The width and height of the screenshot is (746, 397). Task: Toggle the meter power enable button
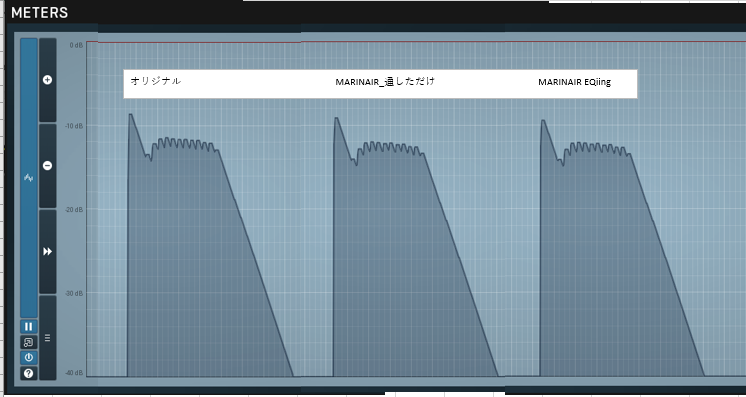pos(29,357)
